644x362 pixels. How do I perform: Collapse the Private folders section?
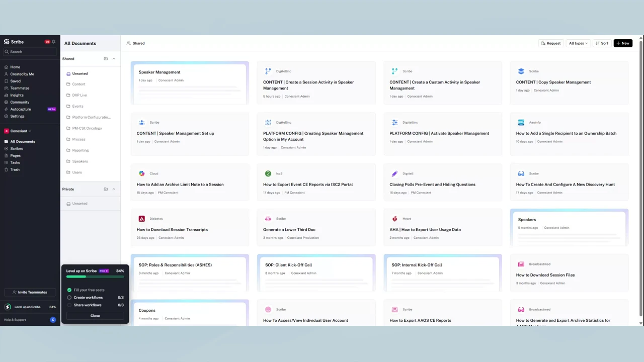pyautogui.click(x=114, y=189)
